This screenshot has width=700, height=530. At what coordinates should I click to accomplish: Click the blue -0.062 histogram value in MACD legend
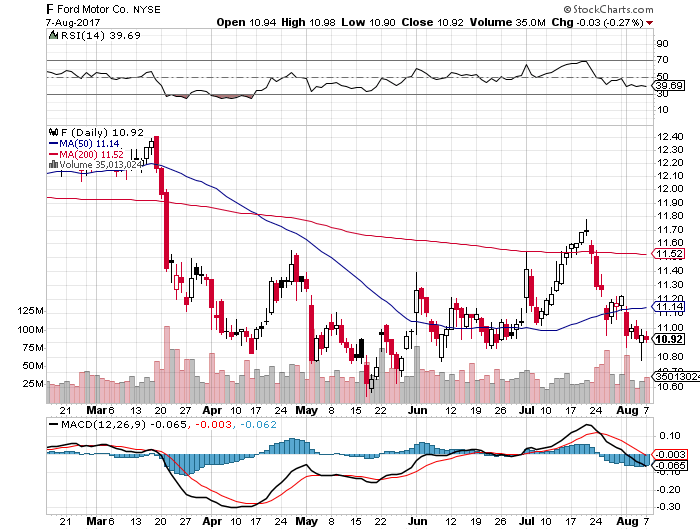tap(258, 424)
